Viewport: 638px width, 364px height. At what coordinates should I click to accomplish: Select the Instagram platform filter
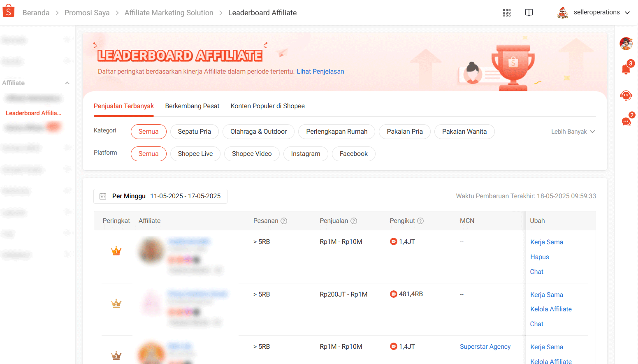306,153
